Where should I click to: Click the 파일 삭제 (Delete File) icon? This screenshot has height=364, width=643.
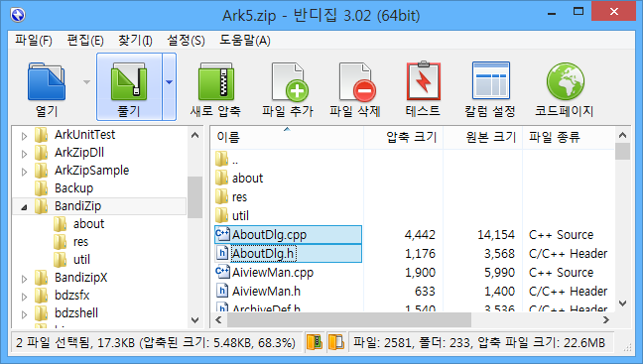(x=356, y=81)
